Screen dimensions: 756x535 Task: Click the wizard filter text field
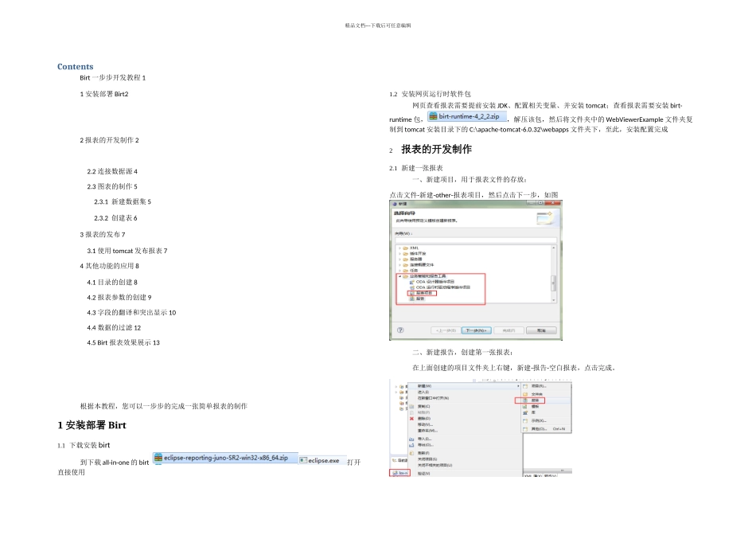pyautogui.click(x=476, y=240)
